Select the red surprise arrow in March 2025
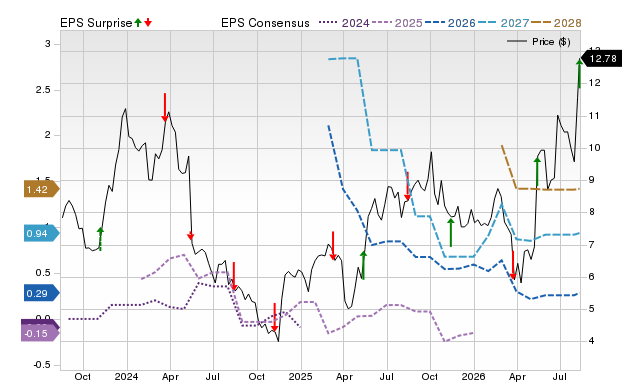 coord(333,246)
